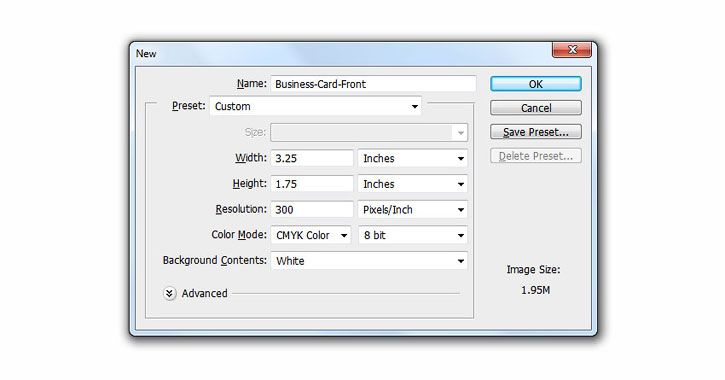
Task: Confirm the new document with OK
Action: pos(536,84)
